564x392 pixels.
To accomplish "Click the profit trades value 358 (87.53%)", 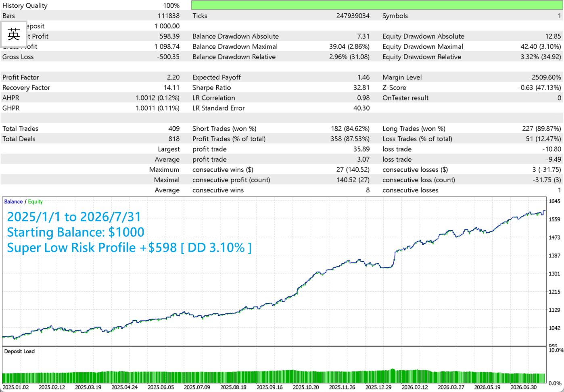I will tap(350, 139).
